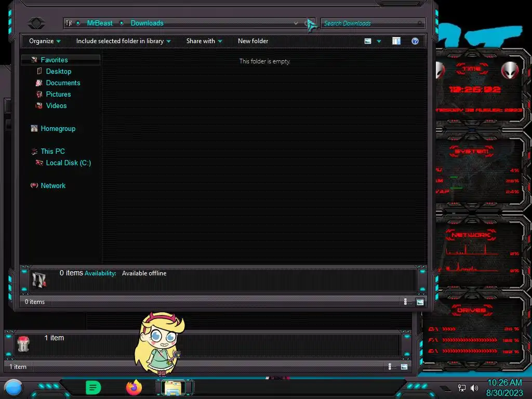The height and width of the screenshot is (399, 532).
Task: Click the alien head icon right of Time
Action: click(x=510, y=70)
